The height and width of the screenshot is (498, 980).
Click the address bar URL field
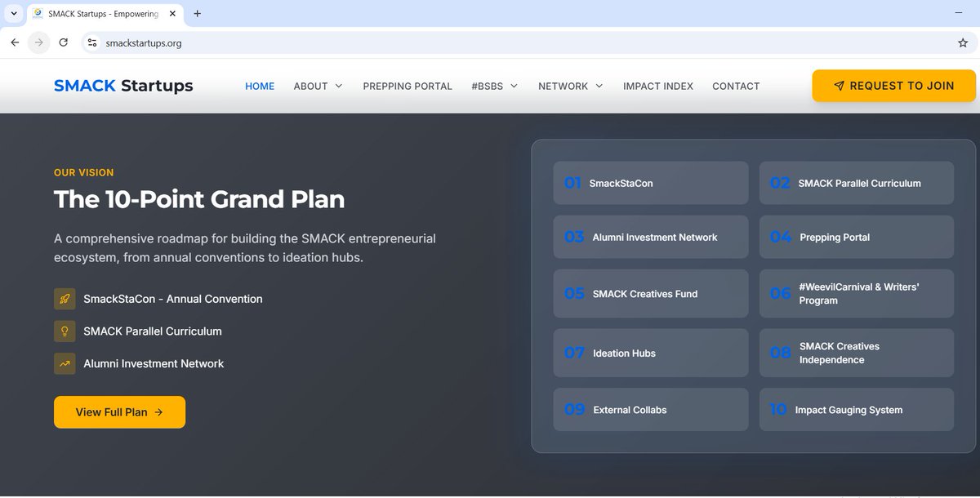click(523, 43)
